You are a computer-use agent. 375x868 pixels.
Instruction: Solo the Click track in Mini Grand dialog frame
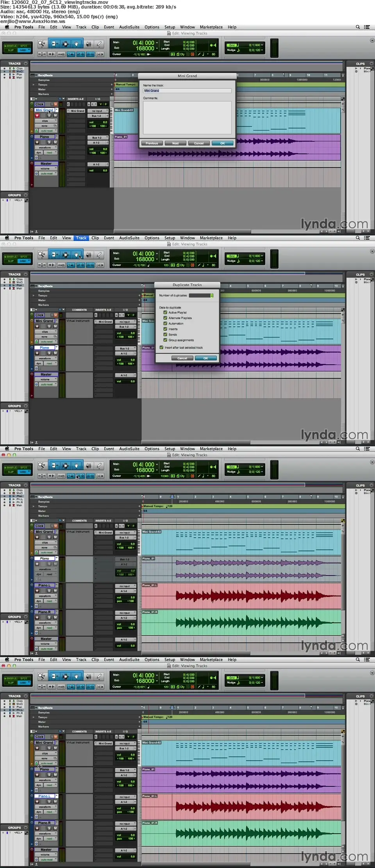click(52, 104)
